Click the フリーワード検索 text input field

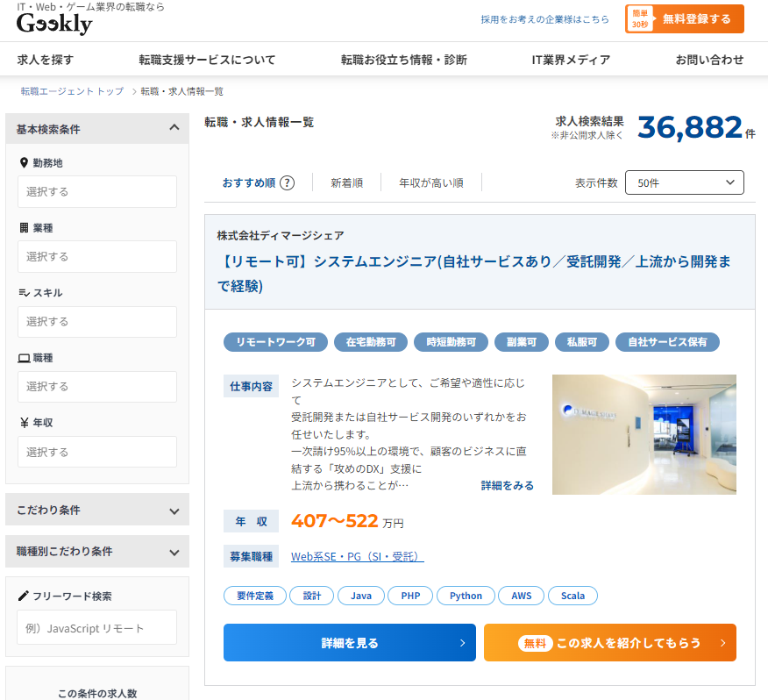pos(96,628)
